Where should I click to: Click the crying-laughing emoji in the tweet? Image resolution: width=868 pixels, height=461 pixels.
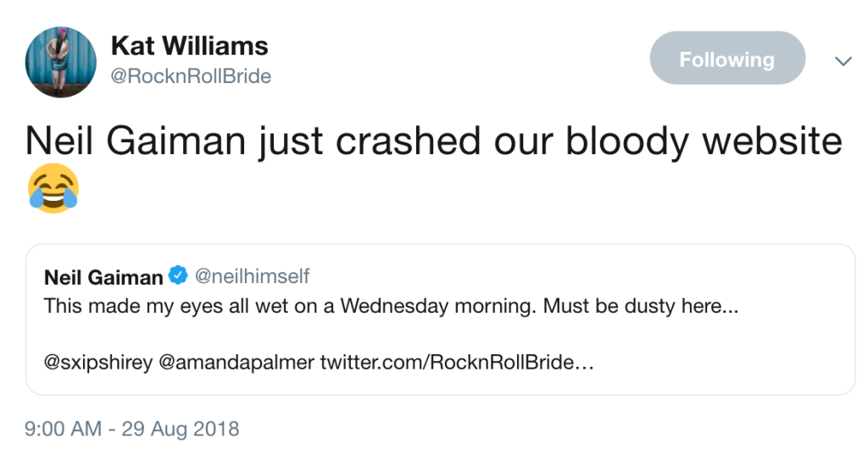click(53, 188)
